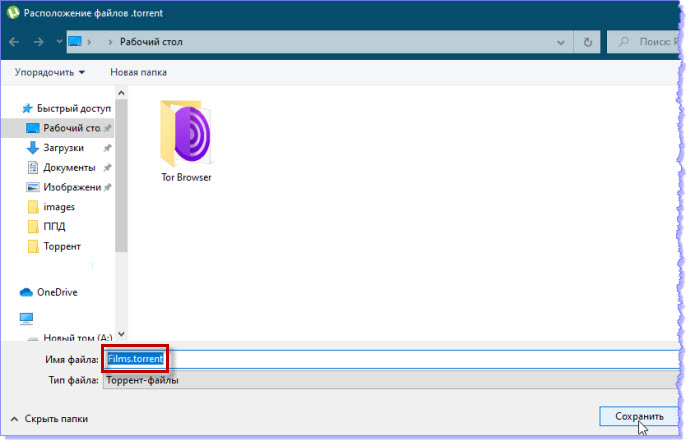Click the search field Поиск
Viewport: 690px width, 444px height.
(x=642, y=42)
